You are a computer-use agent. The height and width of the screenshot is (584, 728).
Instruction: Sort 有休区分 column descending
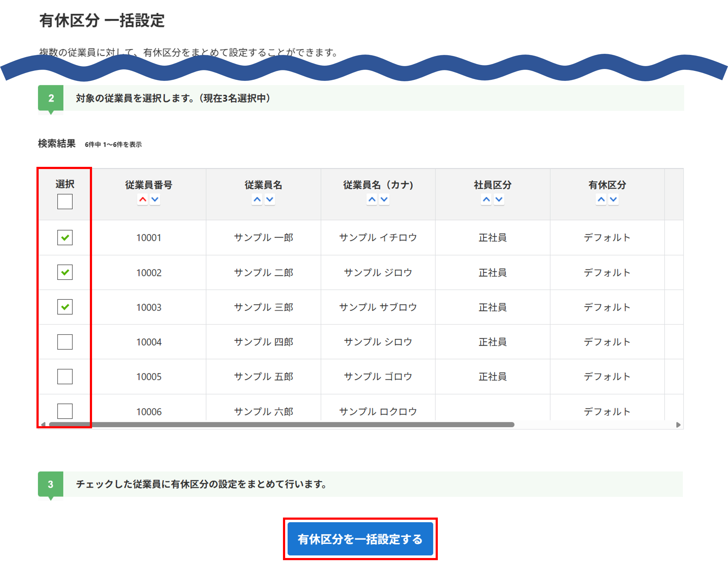click(613, 199)
